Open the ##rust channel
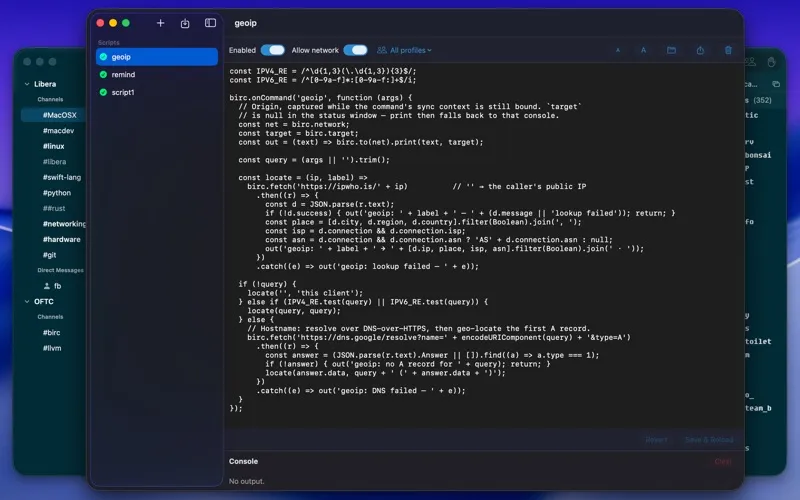 54,208
